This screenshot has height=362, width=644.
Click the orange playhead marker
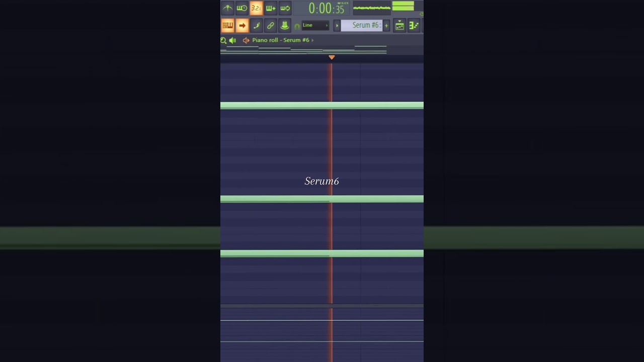[x=332, y=58]
